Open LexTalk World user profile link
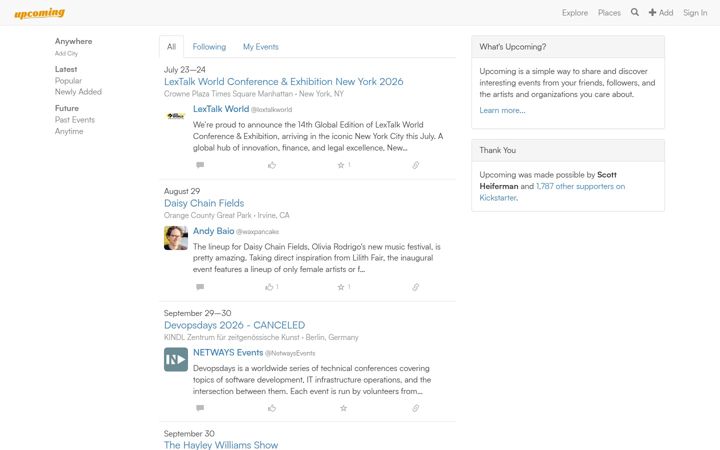720x450 pixels. coord(221,109)
